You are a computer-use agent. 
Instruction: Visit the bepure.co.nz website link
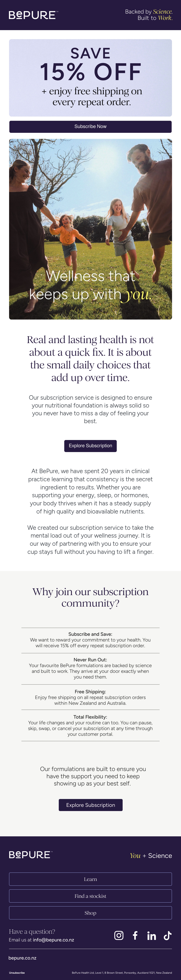click(x=22, y=958)
